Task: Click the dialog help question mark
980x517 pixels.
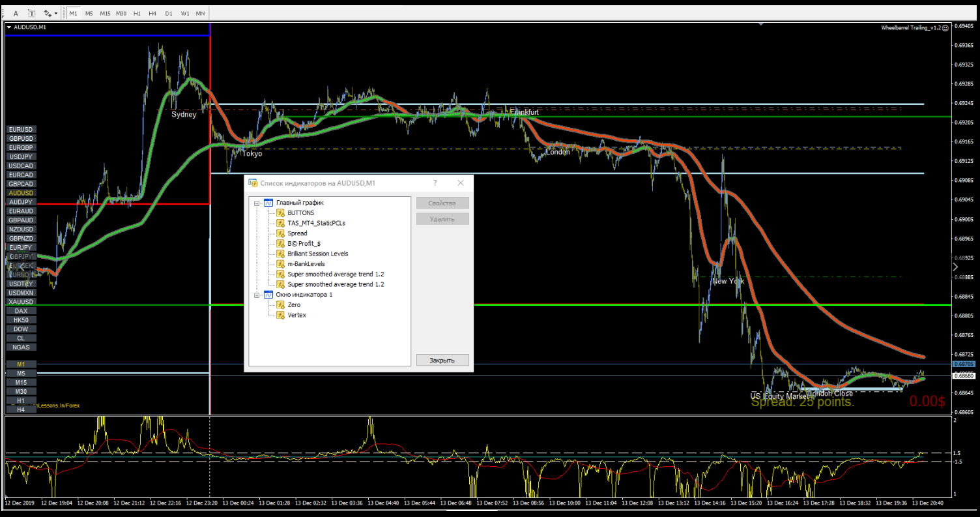Action: click(435, 183)
